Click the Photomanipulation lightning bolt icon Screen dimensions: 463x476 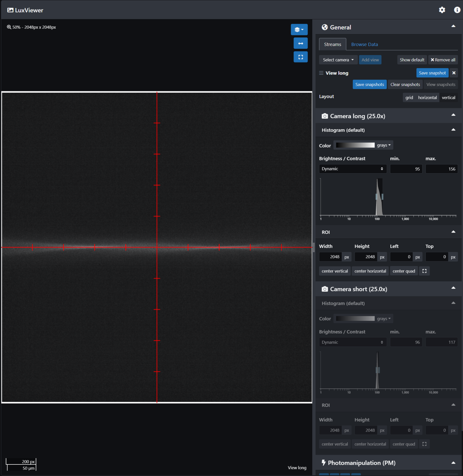pos(324,463)
